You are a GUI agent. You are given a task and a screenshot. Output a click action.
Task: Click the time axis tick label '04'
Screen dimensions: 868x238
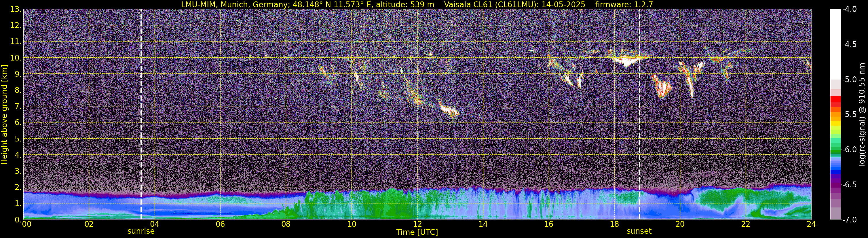click(x=154, y=224)
